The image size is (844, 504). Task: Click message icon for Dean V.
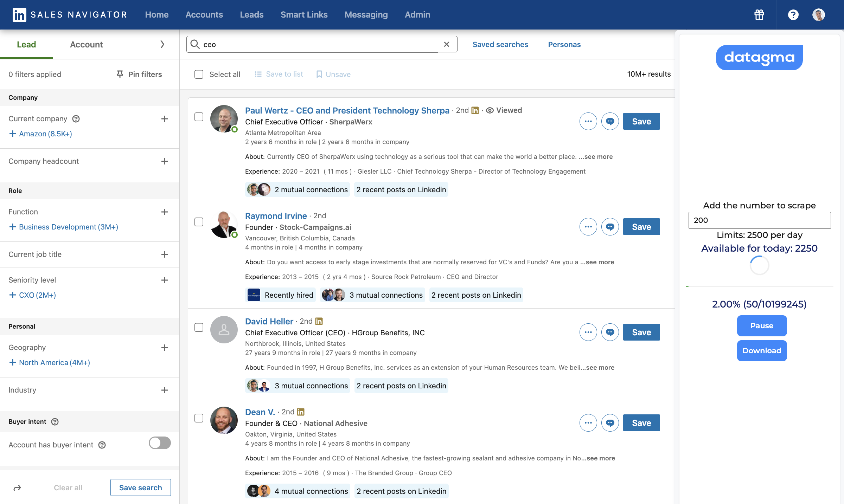[x=610, y=423]
